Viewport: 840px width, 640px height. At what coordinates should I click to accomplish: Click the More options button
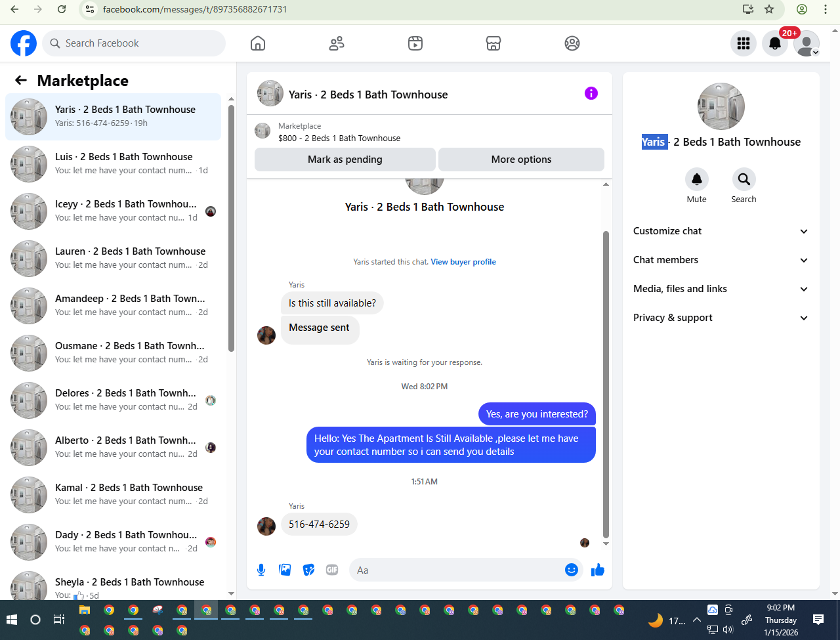[x=521, y=160]
